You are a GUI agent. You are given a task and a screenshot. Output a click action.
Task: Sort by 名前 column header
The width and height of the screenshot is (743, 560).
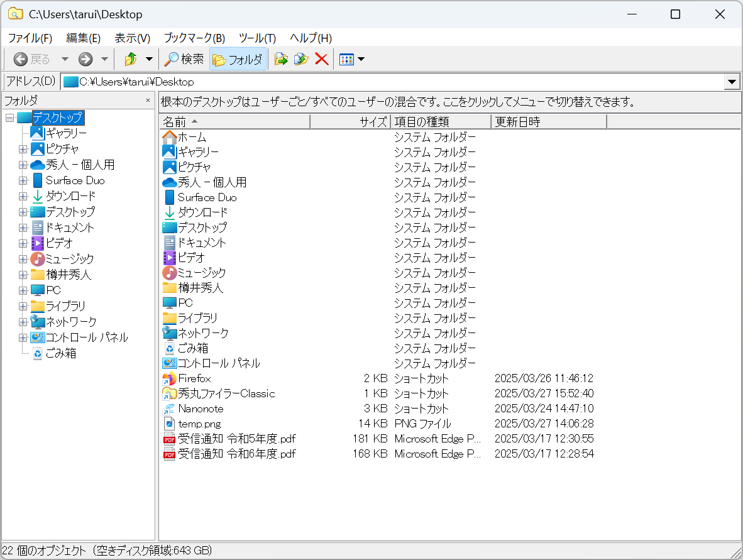[234, 122]
